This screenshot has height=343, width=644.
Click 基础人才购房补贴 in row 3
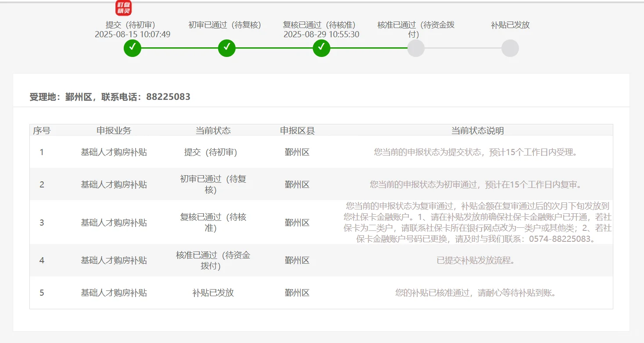[x=114, y=223]
